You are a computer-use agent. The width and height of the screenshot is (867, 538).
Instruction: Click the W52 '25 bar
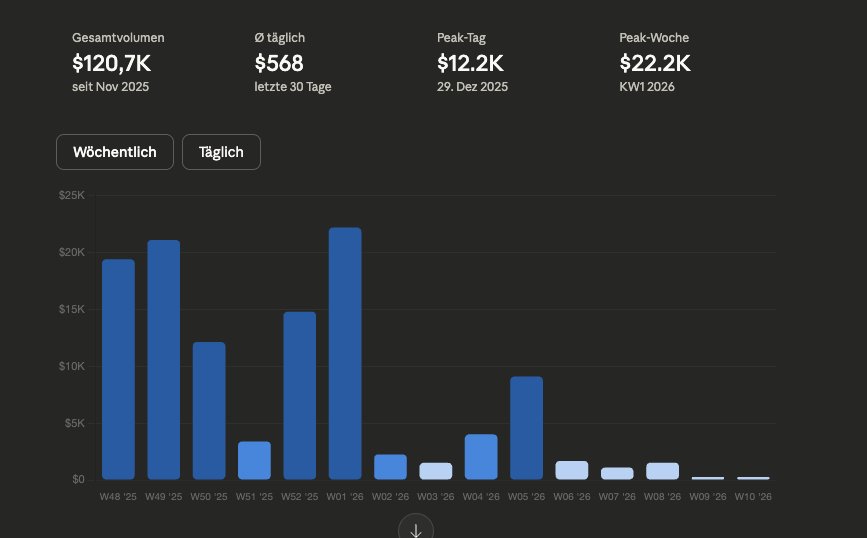300,396
